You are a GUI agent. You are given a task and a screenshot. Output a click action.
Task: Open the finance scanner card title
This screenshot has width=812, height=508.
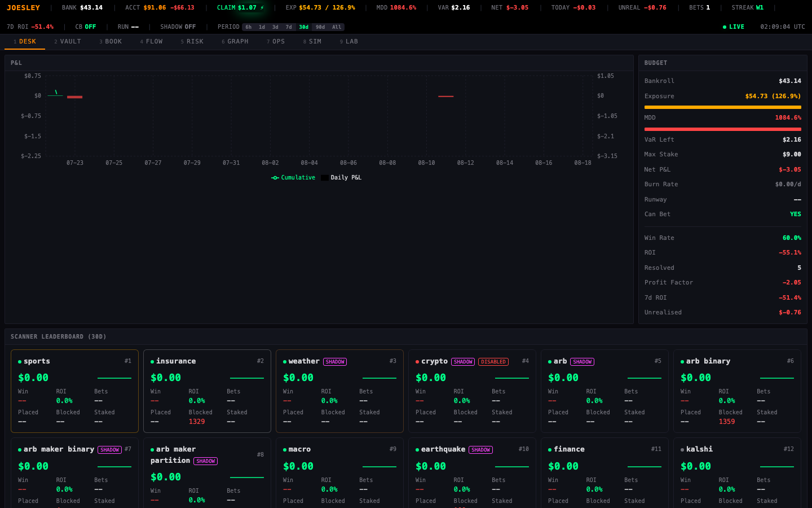(569, 449)
